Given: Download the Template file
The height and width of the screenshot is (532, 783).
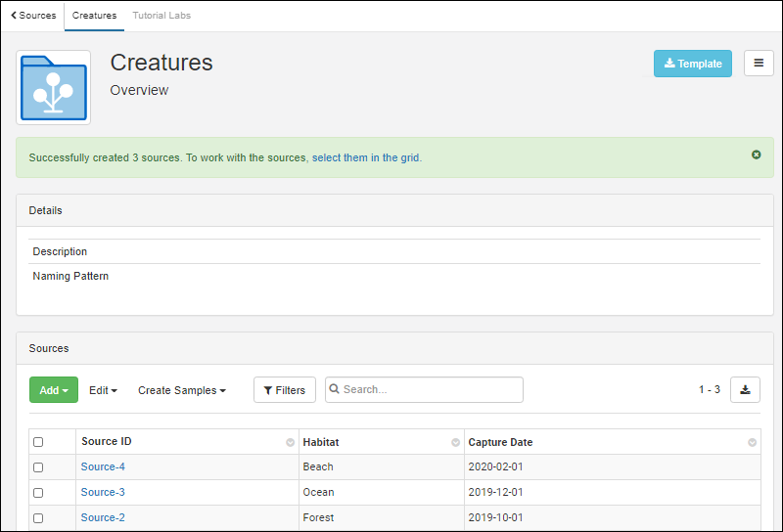Looking at the screenshot, I should [692, 64].
